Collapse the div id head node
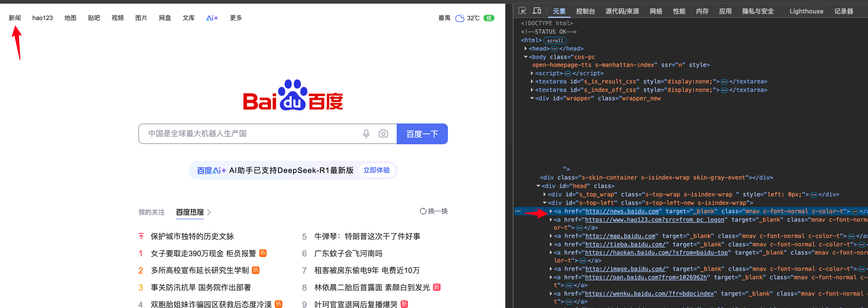Image resolution: width=868 pixels, height=308 pixels. [x=538, y=186]
